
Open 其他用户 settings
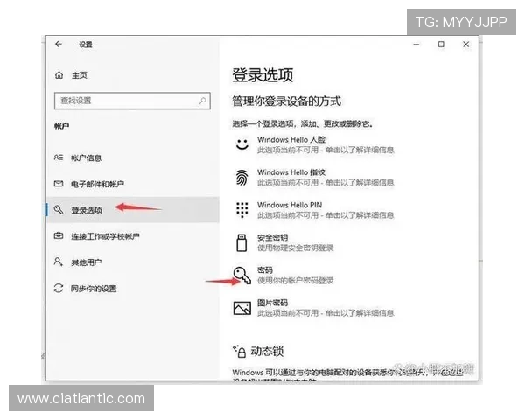tap(86, 262)
